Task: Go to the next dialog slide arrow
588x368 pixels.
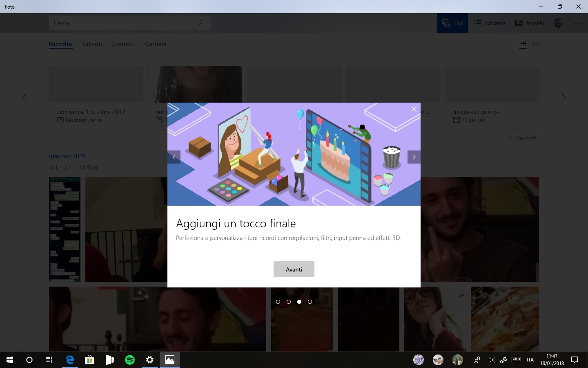Action: (x=414, y=157)
